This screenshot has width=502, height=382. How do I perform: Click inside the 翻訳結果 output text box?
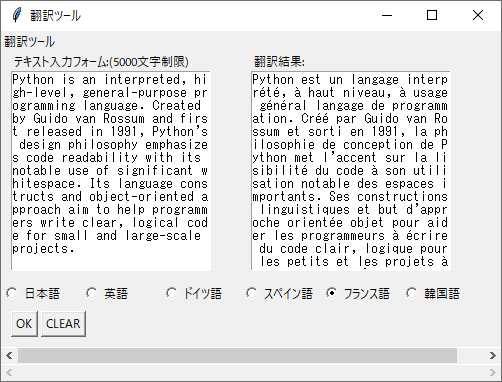(351, 170)
